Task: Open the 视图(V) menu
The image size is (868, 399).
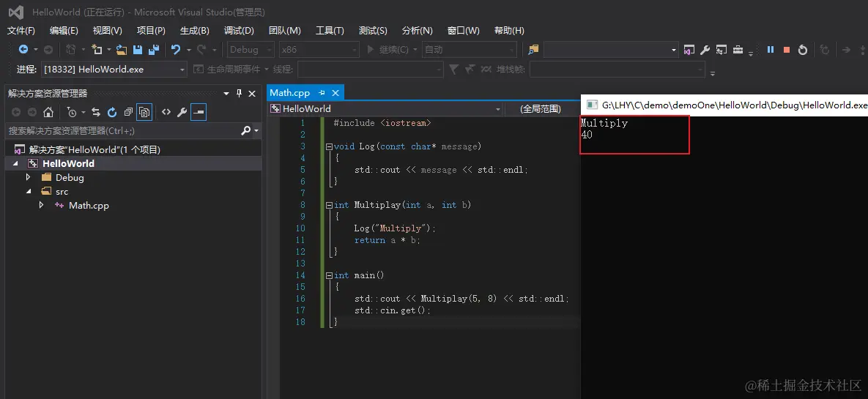Action: (108, 31)
